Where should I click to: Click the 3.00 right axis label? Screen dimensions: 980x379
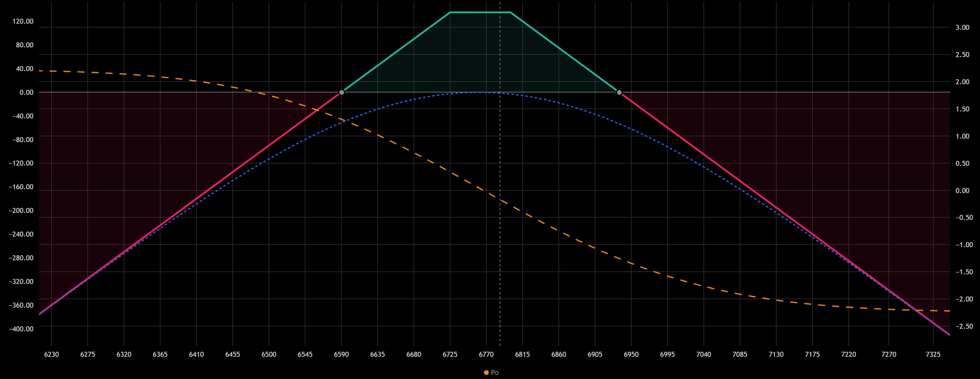coord(962,27)
